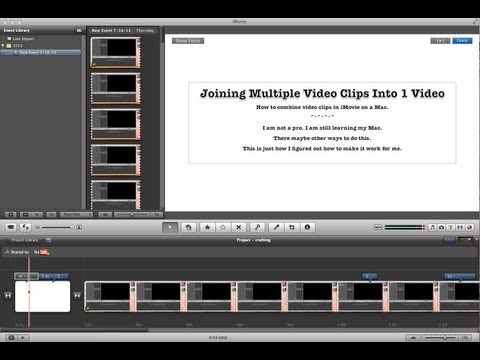The height and width of the screenshot is (360, 480).
Task: Open the camera import button
Action: click(11, 227)
